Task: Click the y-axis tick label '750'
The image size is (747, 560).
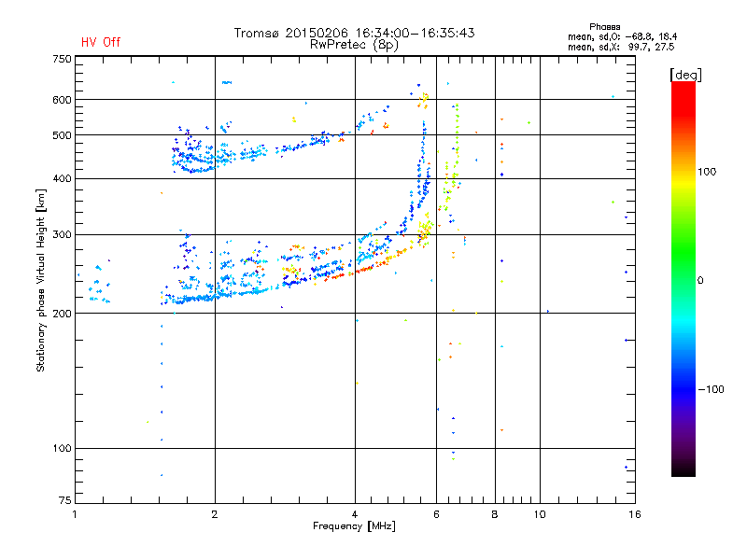Action: [x=62, y=59]
